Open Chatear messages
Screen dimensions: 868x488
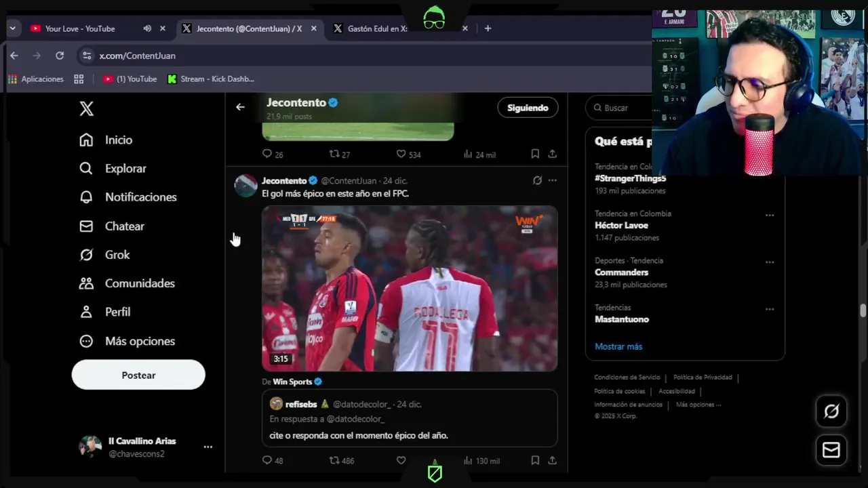pyautogui.click(x=111, y=226)
